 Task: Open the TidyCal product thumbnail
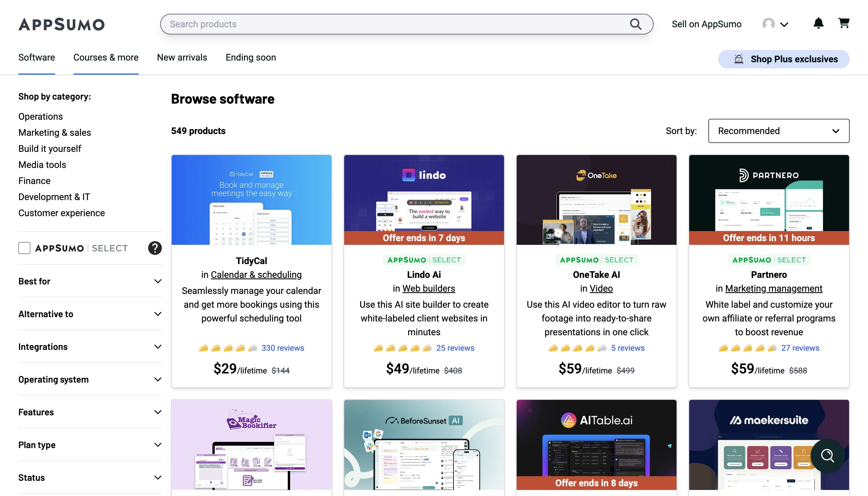coord(251,199)
